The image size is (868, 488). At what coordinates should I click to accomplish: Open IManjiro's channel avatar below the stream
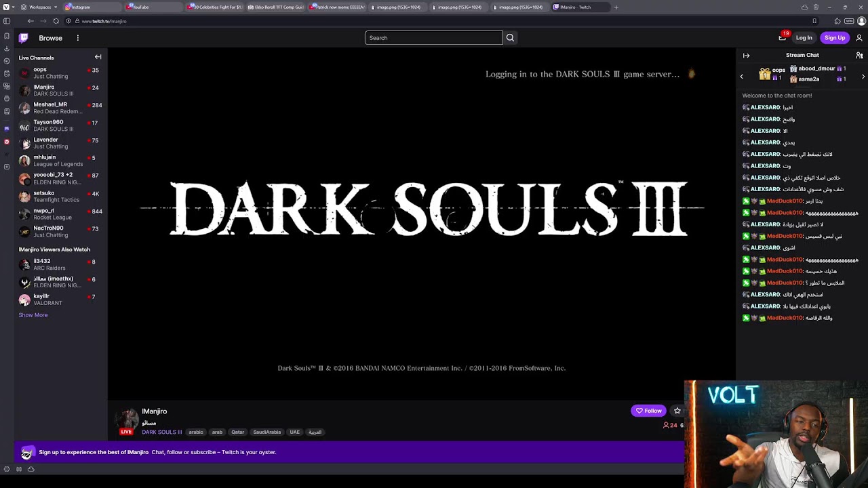pos(126,419)
